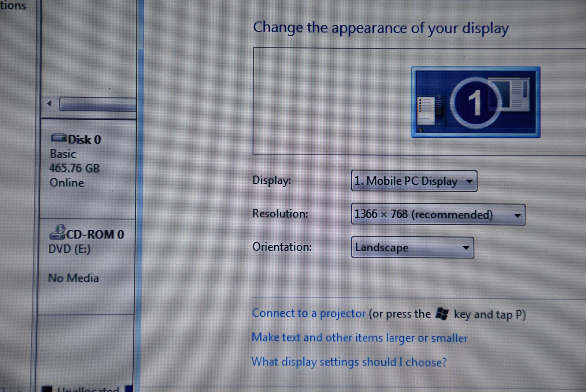The image size is (586, 392).
Task: Click the CD-ROM 0 disc drive icon
Action: pyautogui.click(x=57, y=232)
